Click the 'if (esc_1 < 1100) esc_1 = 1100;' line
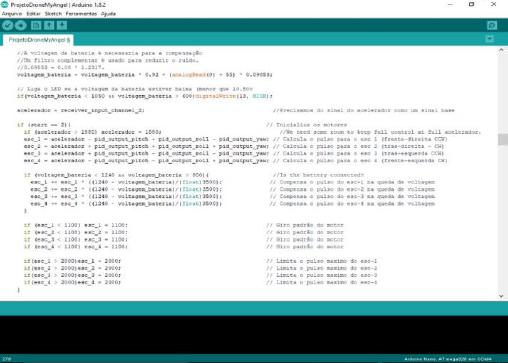 point(76,225)
